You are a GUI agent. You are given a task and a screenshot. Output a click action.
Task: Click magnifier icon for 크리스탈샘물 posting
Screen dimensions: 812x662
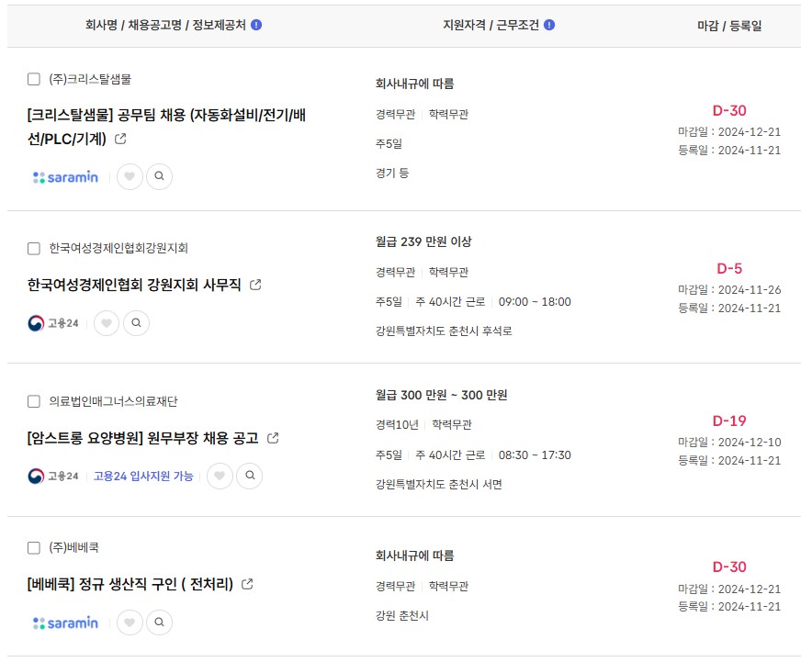pos(160,176)
